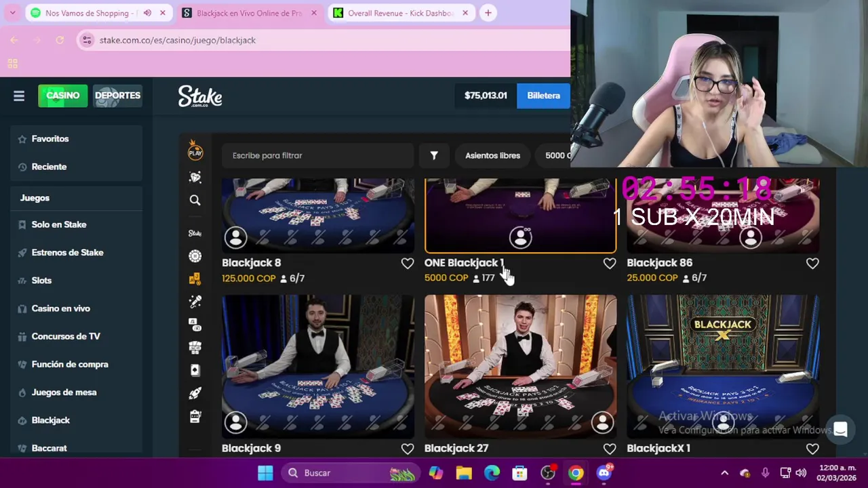Open Discord from the taskbar

click(x=604, y=473)
